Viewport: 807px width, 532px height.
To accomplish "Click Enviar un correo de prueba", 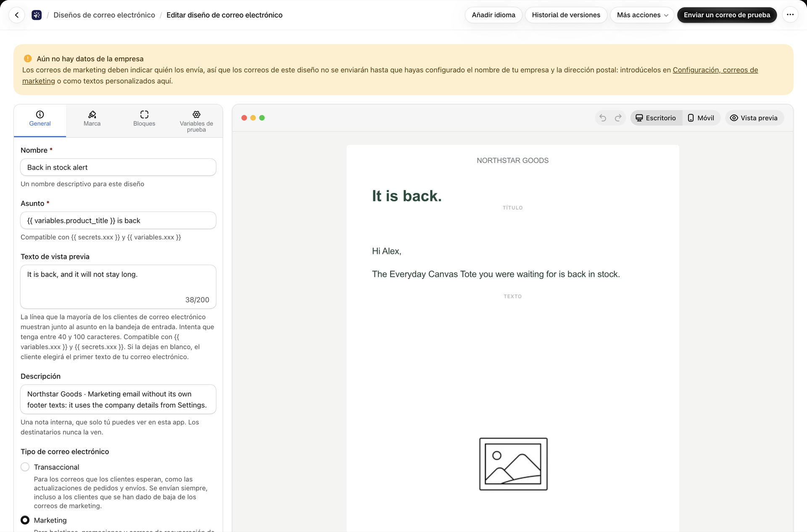I will click(727, 15).
